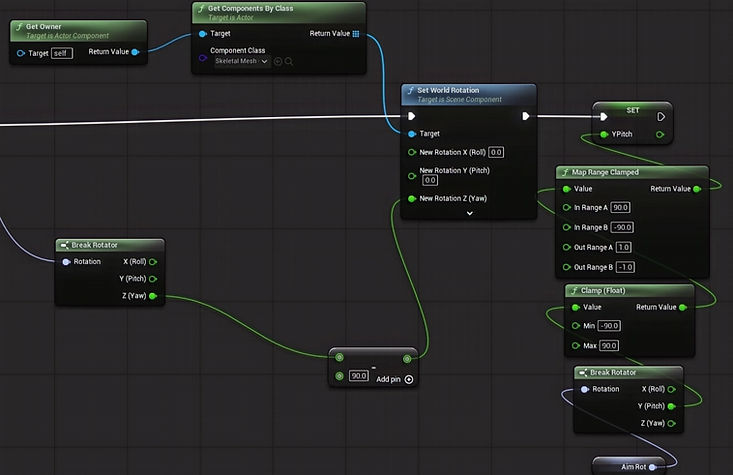Select the Get Owner node title
Screen dimensions: 733x475
click(43, 27)
